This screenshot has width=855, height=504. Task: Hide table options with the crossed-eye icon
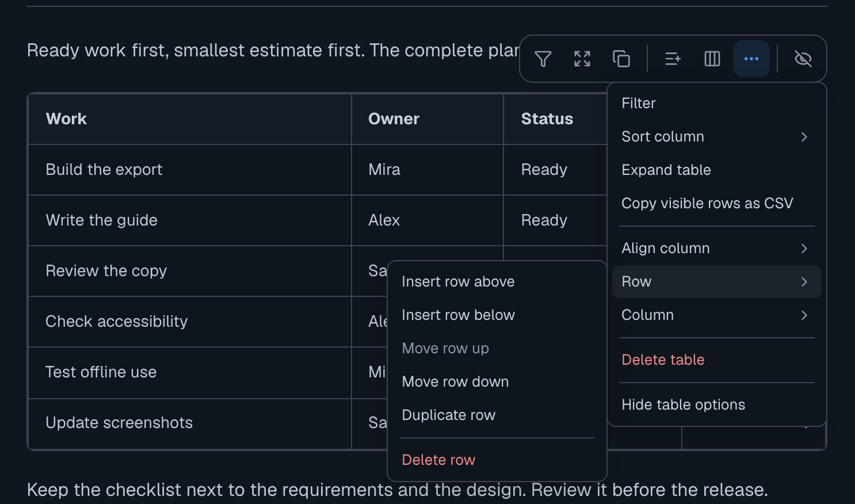803,59
